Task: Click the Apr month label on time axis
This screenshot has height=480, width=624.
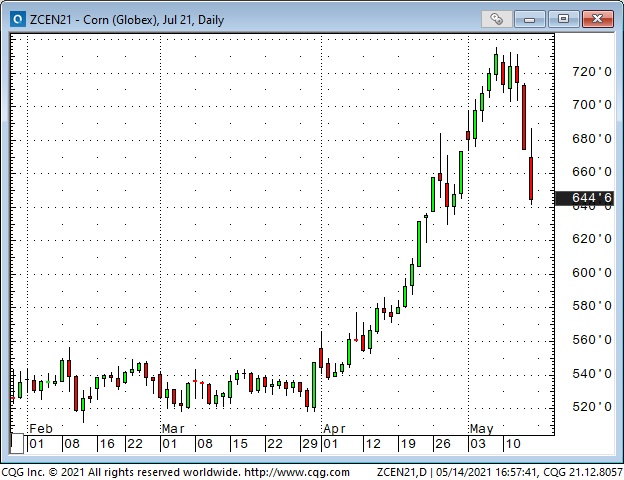Action: tap(334, 429)
